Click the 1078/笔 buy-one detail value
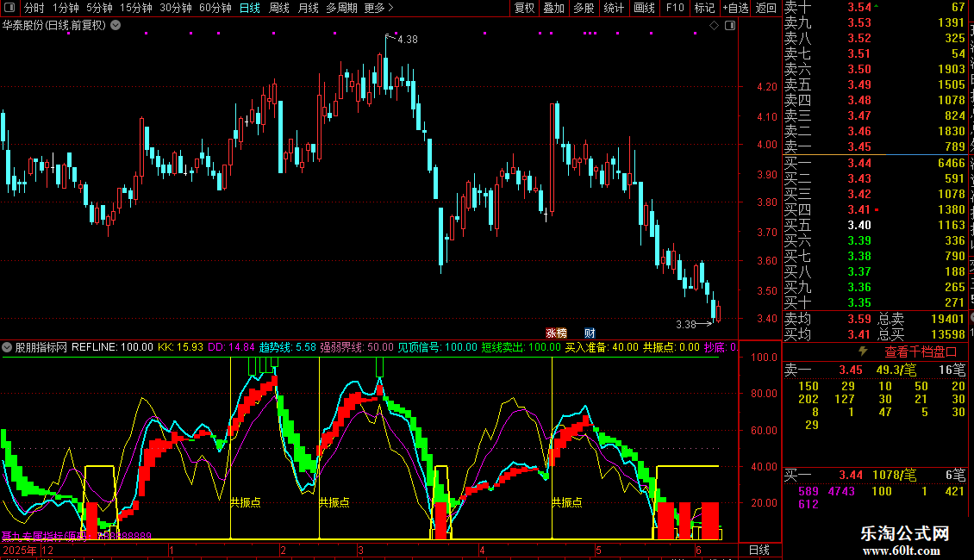Viewport: 974px width, 560px height. click(x=894, y=476)
